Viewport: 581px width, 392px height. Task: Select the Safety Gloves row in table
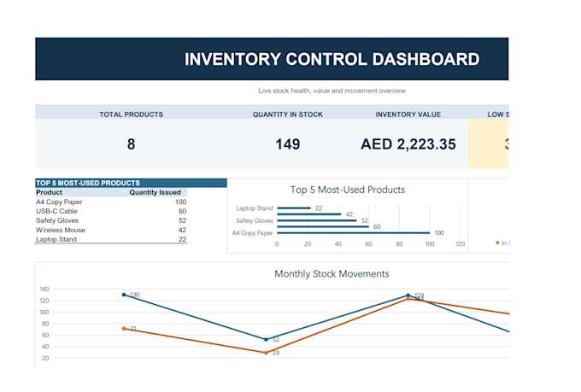(111, 220)
